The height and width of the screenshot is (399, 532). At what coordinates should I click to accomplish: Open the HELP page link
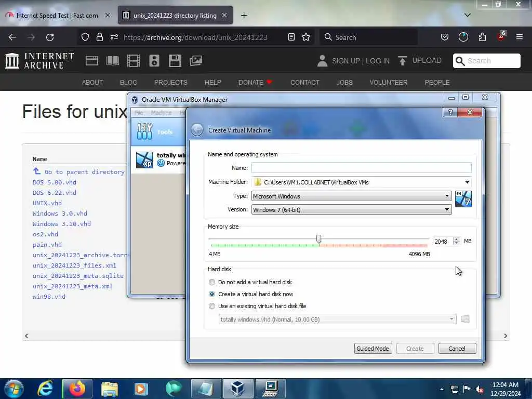click(x=212, y=83)
